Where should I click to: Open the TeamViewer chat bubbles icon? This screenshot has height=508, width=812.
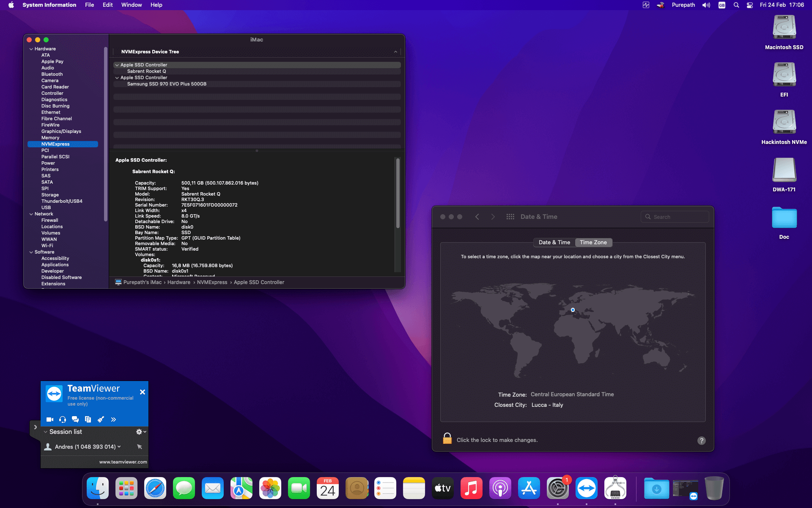[75, 420]
